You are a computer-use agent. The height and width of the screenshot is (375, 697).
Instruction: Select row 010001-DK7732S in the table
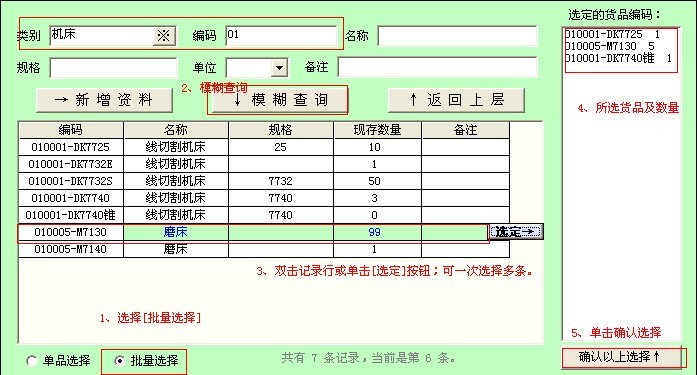(264, 181)
